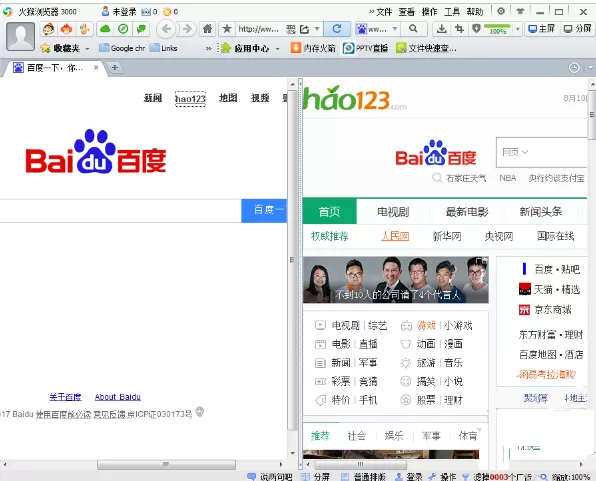The height and width of the screenshot is (481, 596).
Task: Switch to 分屏 split screen mode
Action: 577,29
